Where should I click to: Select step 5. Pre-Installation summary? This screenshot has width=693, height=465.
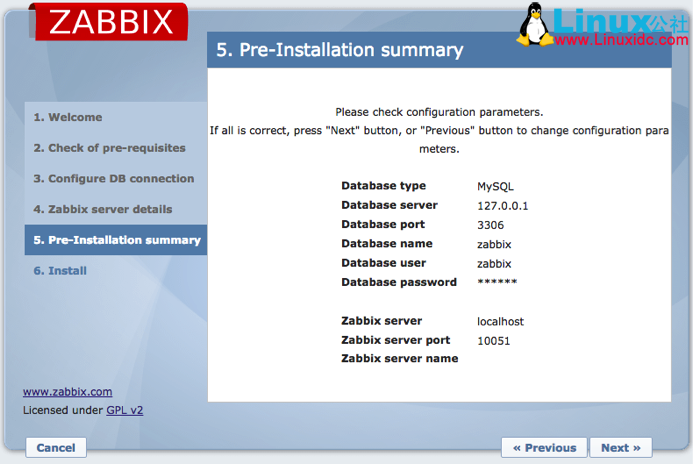(116, 240)
